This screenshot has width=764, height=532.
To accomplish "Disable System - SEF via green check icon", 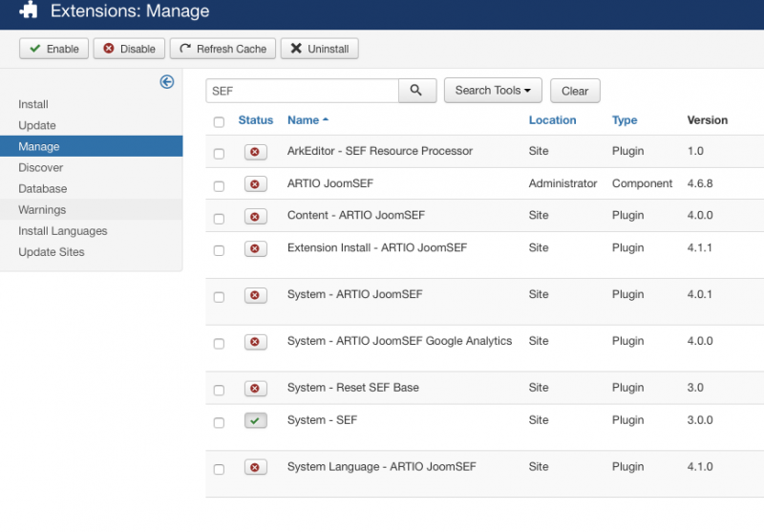I will (x=255, y=420).
